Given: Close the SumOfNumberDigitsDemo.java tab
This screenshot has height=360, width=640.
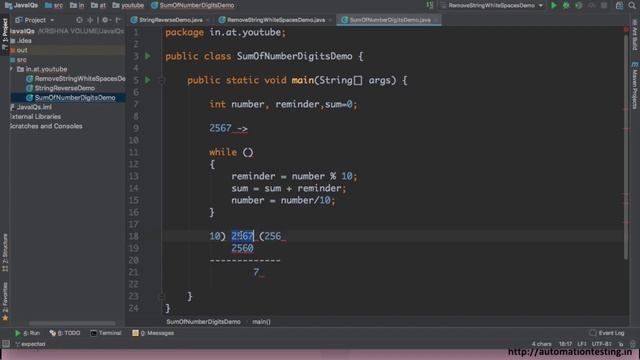Looking at the screenshot, I should tap(436, 20).
